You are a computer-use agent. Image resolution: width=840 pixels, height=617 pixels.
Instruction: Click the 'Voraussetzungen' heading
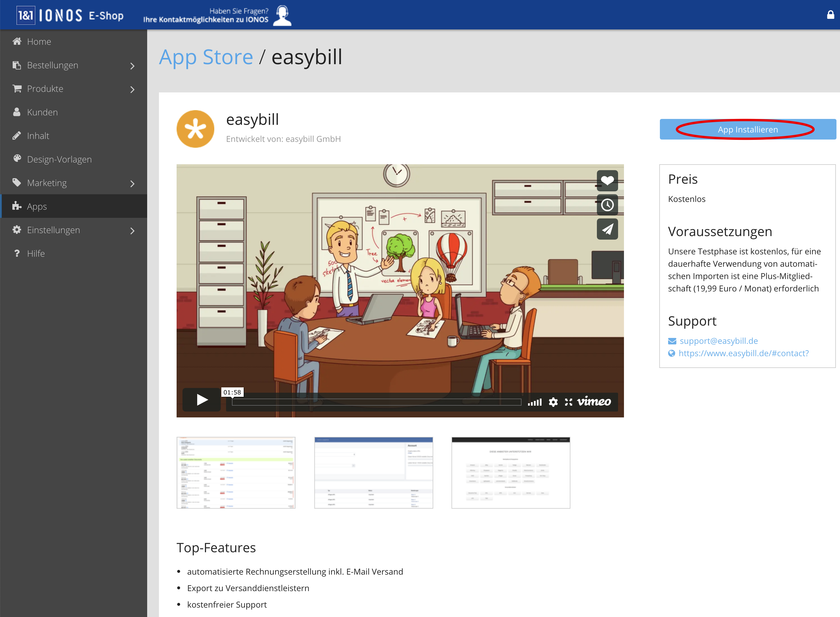(720, 232)
